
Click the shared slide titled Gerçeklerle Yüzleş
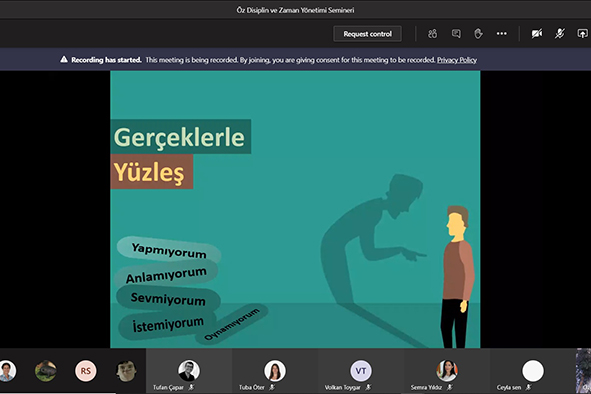tap(295, 209)
